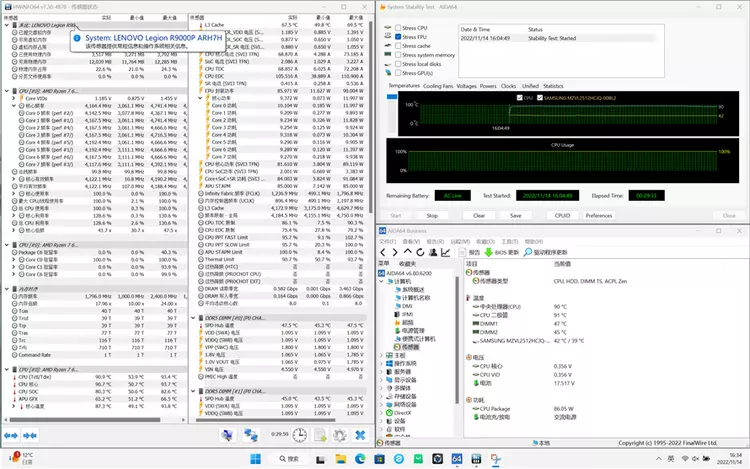Image resolution: width=750 pixels, height=469 pixels.
Task: Click HWiNFO remote monitor icon
Action: click(228, 435)
